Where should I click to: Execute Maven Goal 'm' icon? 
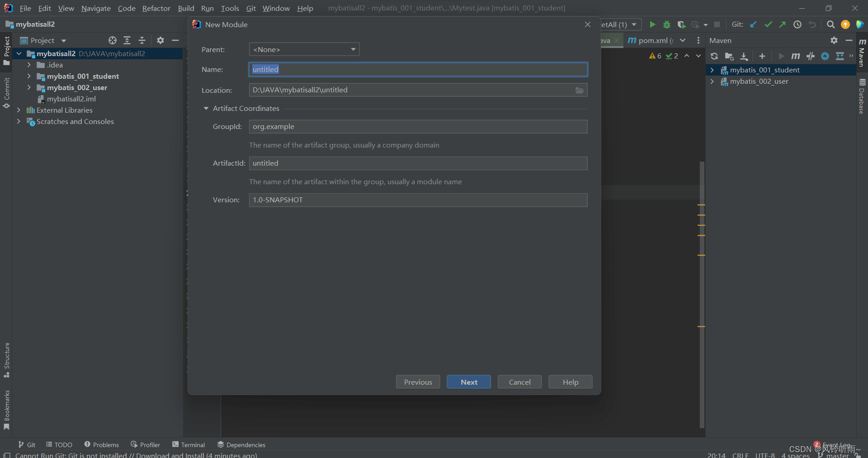[796, 56]
